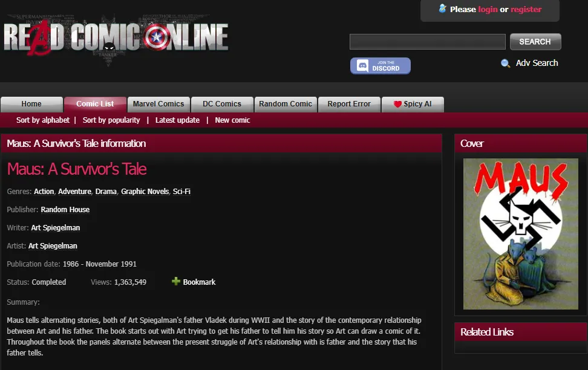Open the Latest update list
Screen dimensions: 588x370
click(x=177, y=120)
